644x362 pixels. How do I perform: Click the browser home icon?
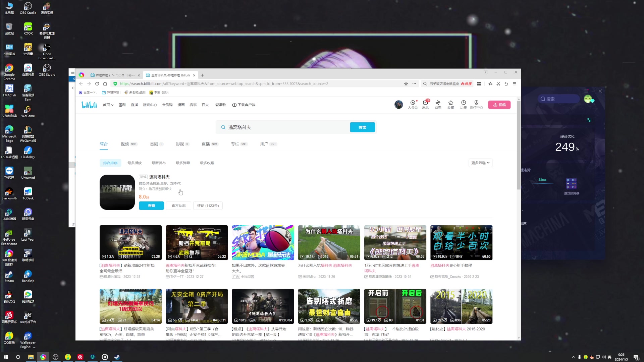click(105, 84)
